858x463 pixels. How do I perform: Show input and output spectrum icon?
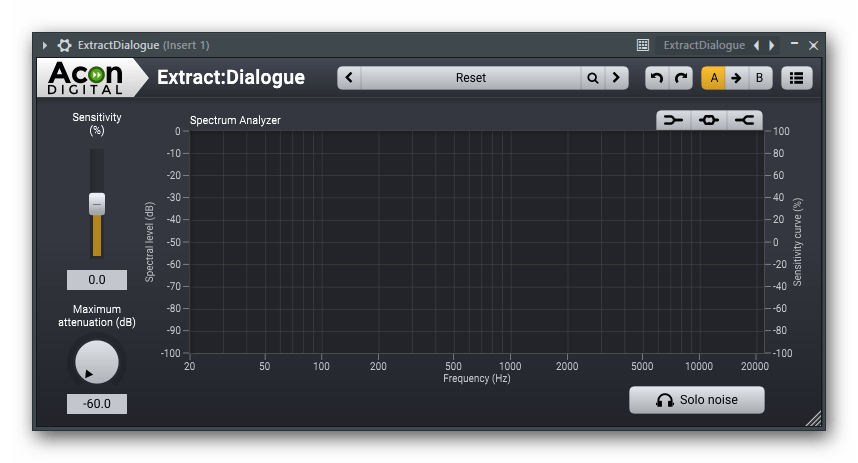(x=709, y=120)
